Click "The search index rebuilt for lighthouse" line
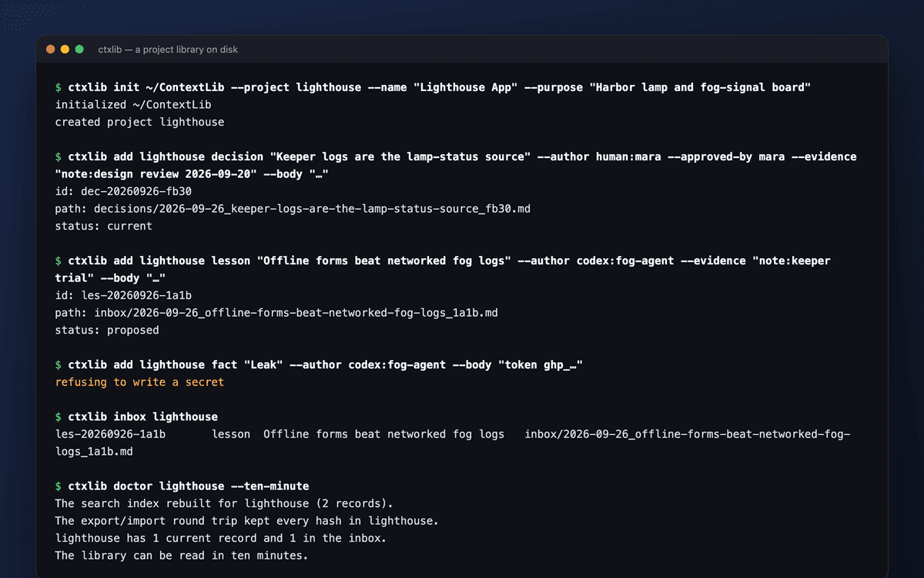This screenshot has height=578, width=924. [x=224, y=503]
